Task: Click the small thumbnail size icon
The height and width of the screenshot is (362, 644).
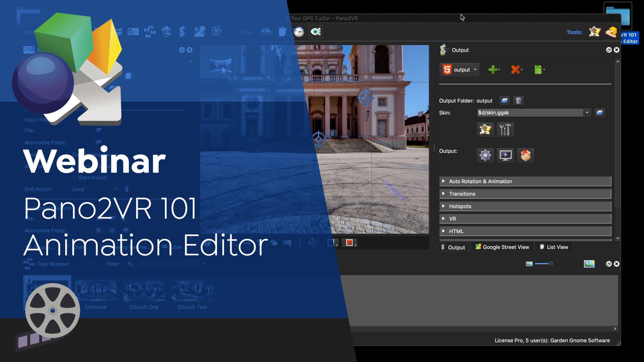Action: click(x=529, y=264)
